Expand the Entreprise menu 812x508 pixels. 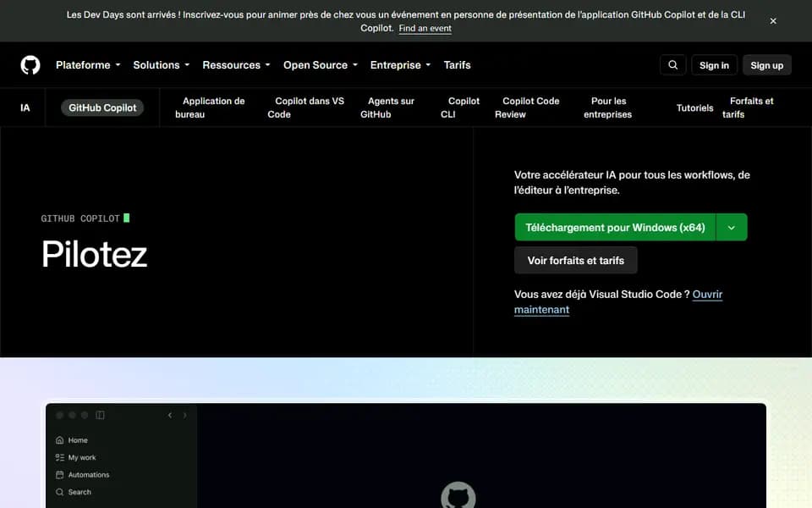tap(400, 65)
